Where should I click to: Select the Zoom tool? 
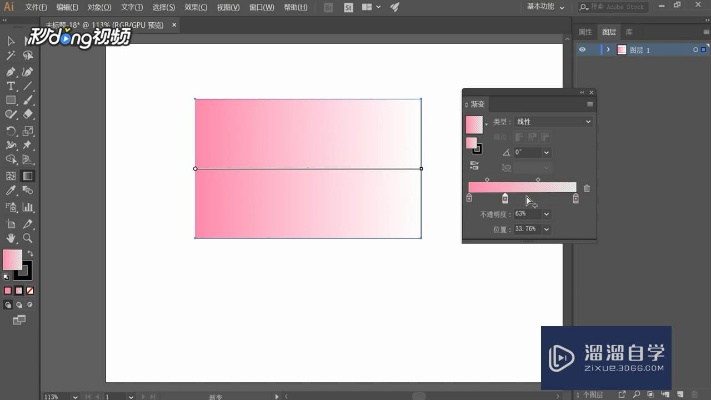point(28,238)
